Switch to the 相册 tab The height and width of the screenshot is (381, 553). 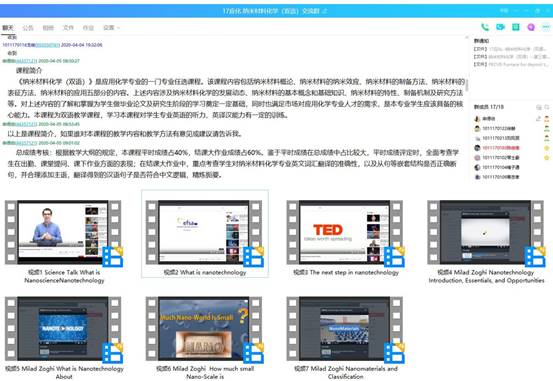click(48, 28)
